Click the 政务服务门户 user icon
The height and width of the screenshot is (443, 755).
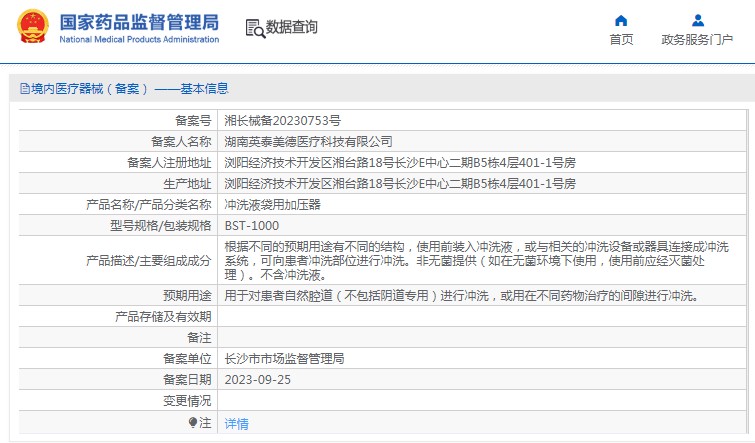pos(698,21)
